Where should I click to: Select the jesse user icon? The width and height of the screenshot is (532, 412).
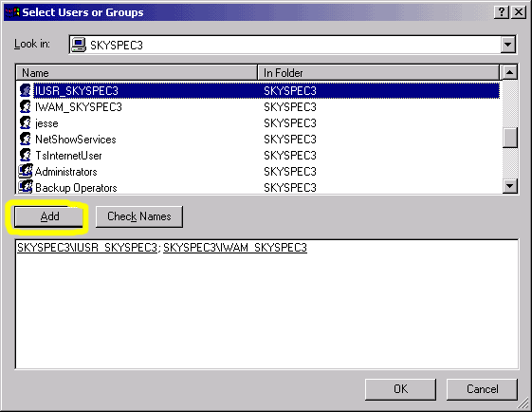25,123
